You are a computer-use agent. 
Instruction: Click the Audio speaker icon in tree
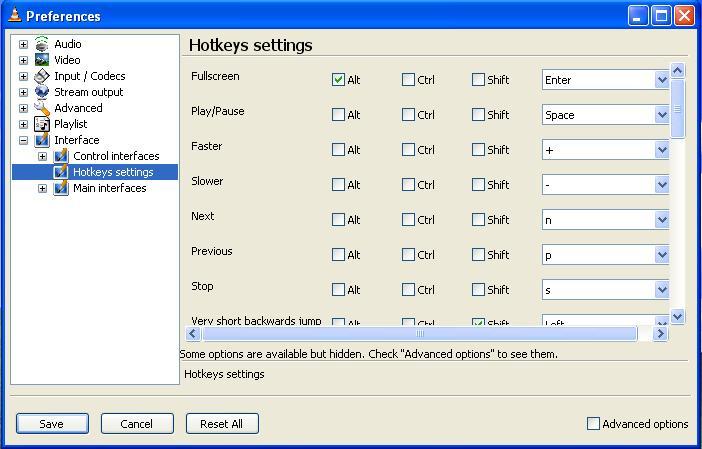tap(42, 44)
